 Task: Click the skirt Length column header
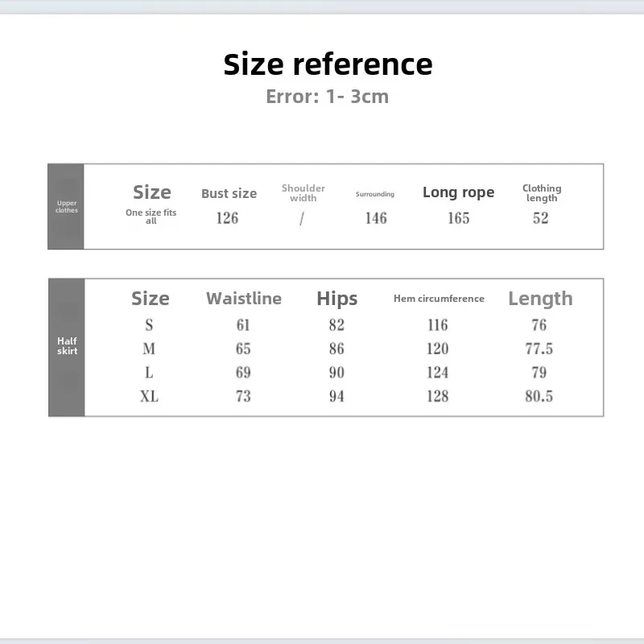pos(540,299)
